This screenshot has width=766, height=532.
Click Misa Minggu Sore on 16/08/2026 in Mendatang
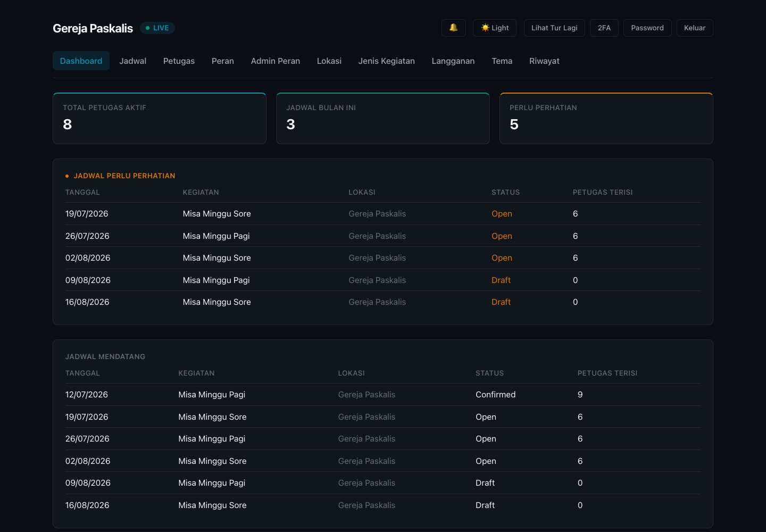[212, 505]
